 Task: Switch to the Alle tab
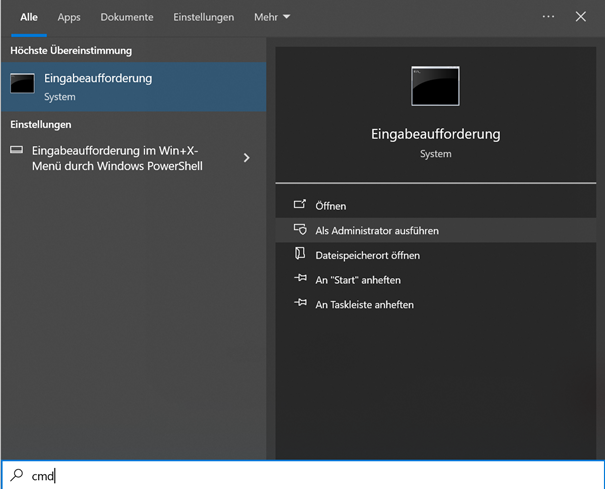click(29, 17)
